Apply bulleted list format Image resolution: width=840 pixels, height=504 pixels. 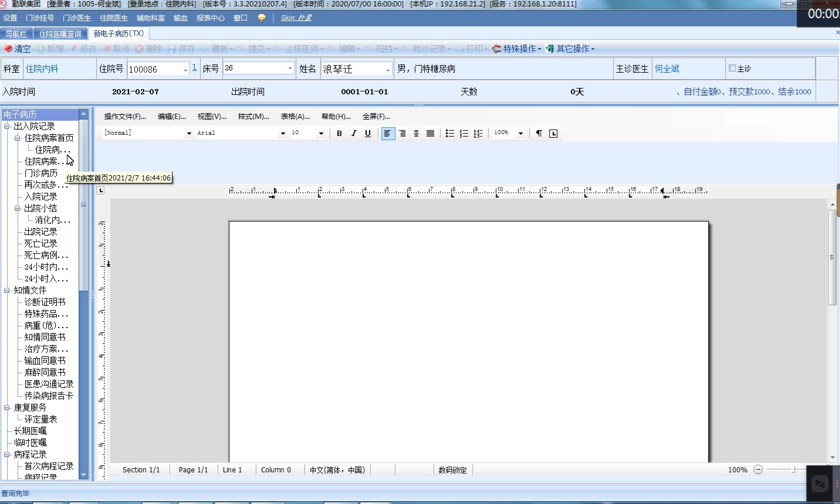point(450,134)
